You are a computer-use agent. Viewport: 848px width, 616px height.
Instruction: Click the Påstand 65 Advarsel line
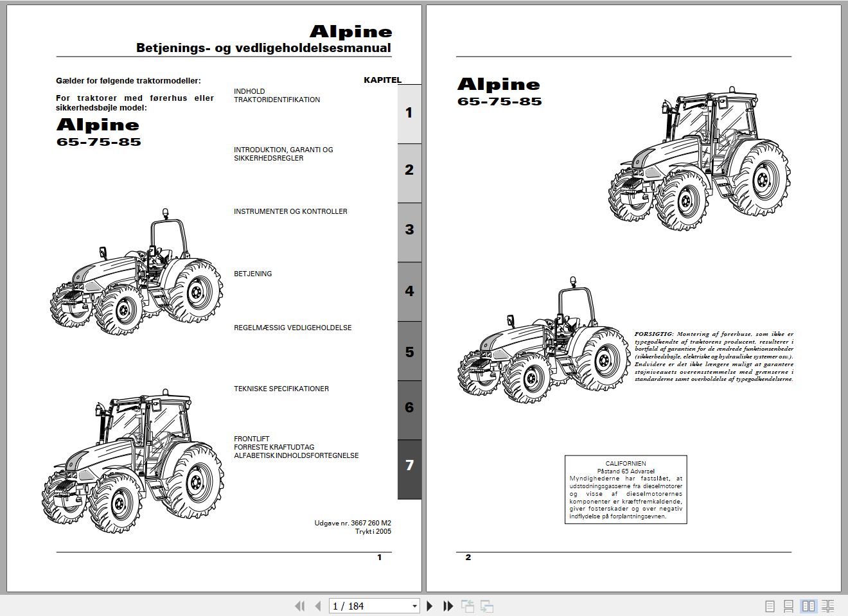626,471
